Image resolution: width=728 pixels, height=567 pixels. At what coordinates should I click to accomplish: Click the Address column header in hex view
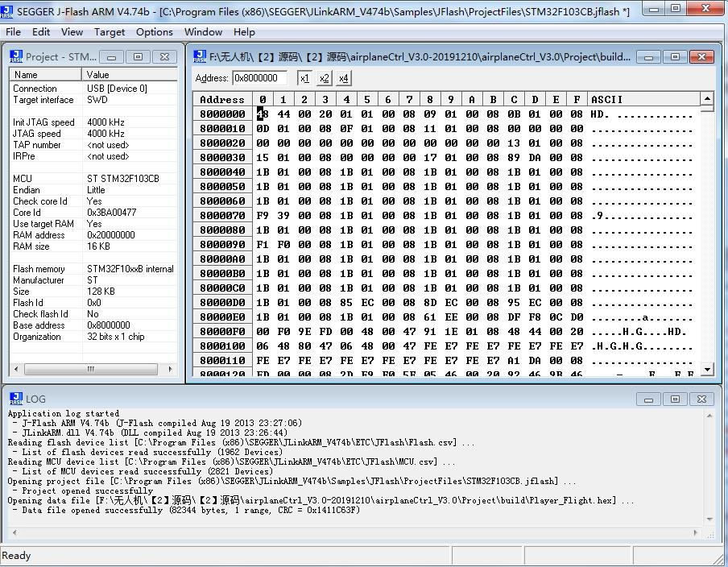pos(222,99)
